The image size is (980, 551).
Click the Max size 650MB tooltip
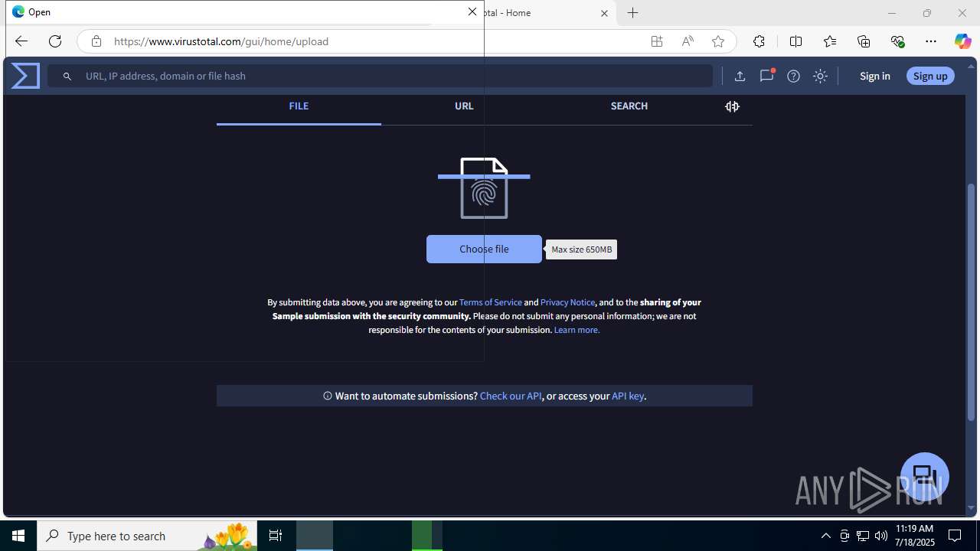coord(582,249)
